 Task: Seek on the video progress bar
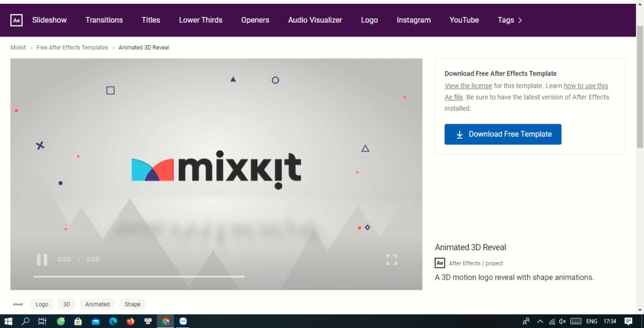[x=217, y=276]
